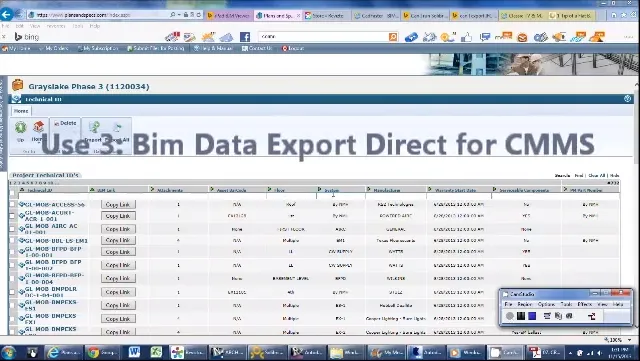Viewport: 640px width, 361px height.
Task: Open the Options menu in CamStudio
Action: (546, 304)
